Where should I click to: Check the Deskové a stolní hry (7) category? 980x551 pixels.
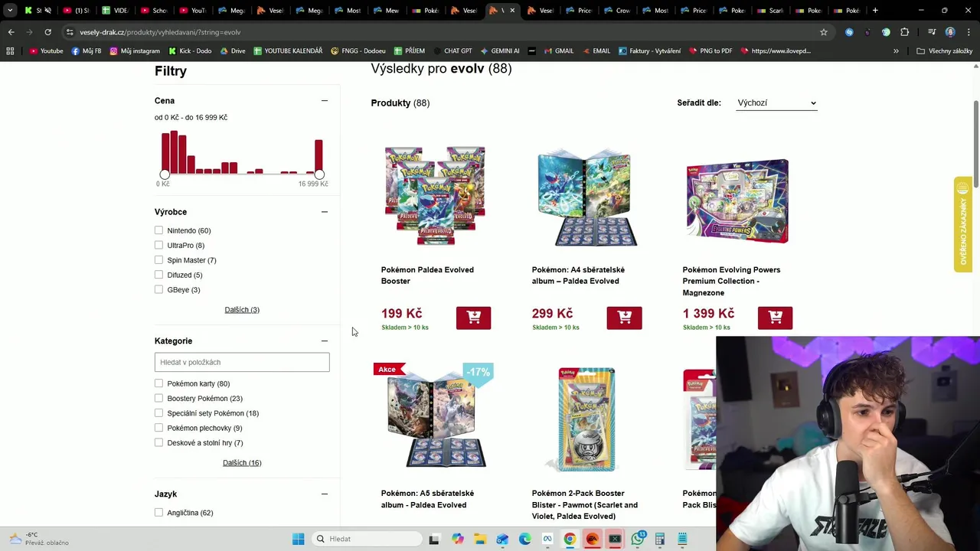(158, 442)
